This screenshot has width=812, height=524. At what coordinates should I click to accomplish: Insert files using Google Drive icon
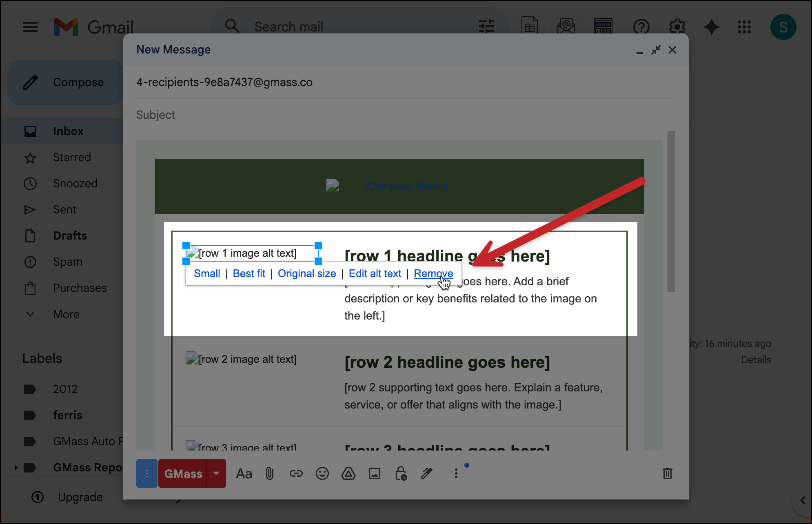348,473
